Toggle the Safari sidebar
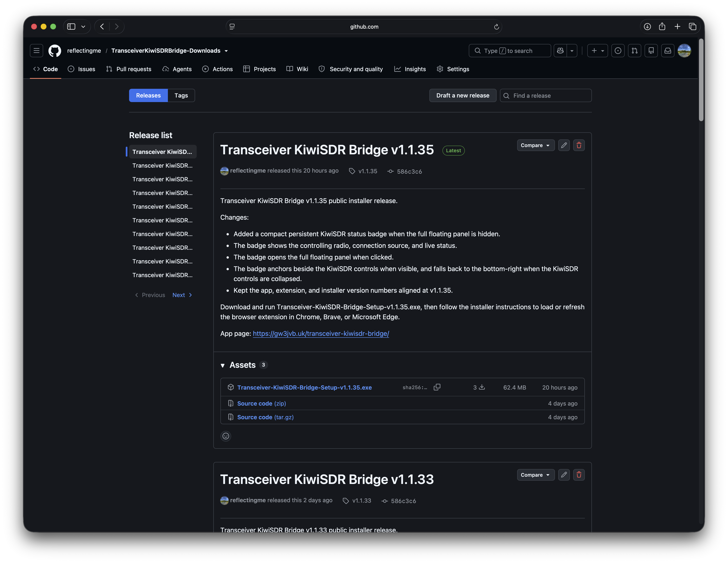The width and height of the screenshot is (728, 563). pos(71,27)
